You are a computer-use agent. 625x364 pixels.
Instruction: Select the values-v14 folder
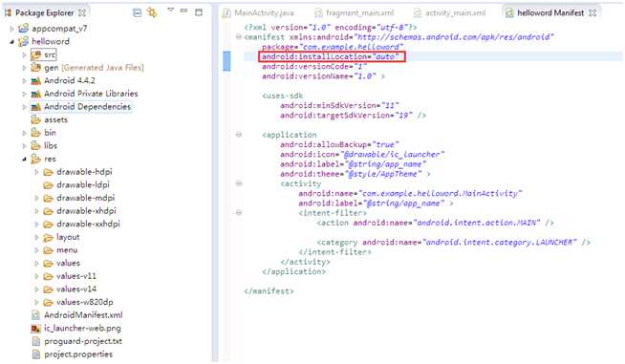click(x=76, y=289)
